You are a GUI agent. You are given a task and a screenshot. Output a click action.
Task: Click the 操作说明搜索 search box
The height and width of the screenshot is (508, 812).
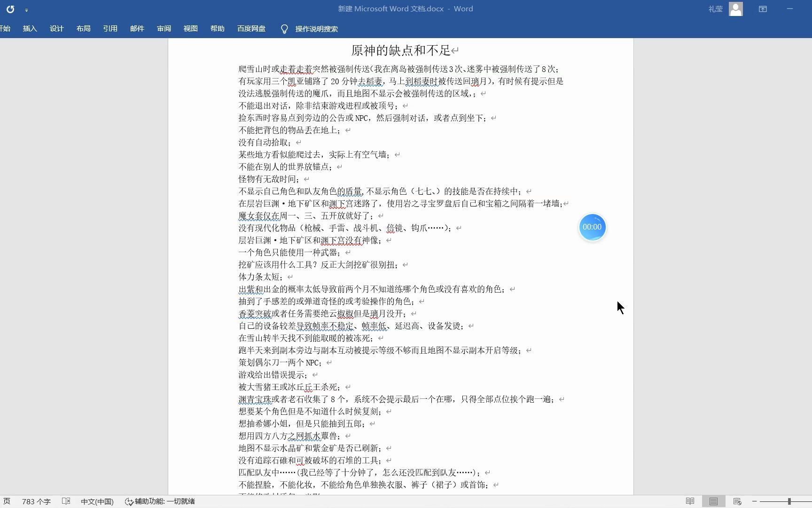point(316,29)
